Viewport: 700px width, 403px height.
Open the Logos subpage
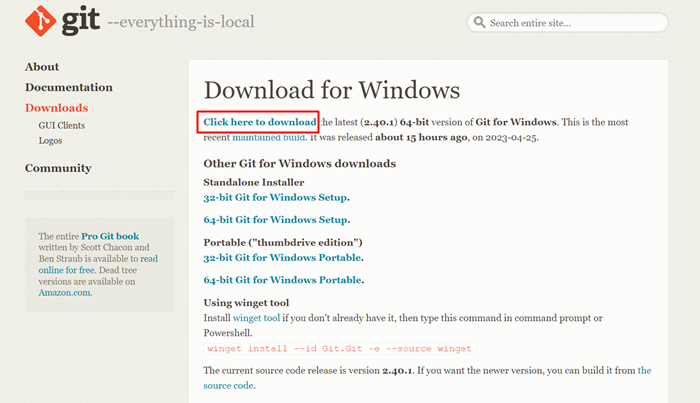[50, 141]
